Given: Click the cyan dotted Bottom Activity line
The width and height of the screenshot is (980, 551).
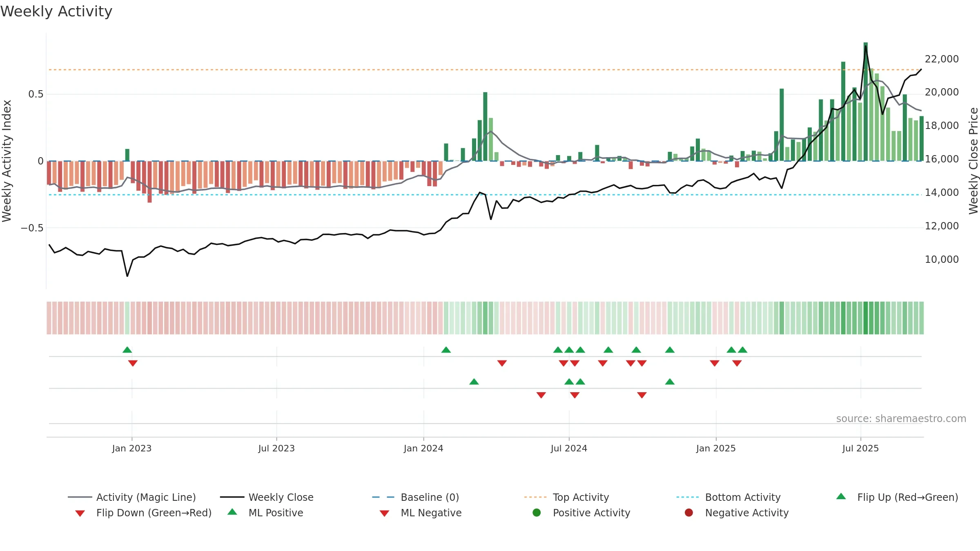Looking at the screenshot, I should 485,195.
